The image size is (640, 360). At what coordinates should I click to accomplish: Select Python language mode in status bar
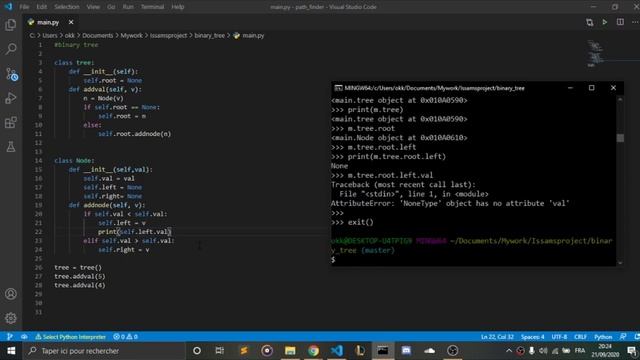603,337
